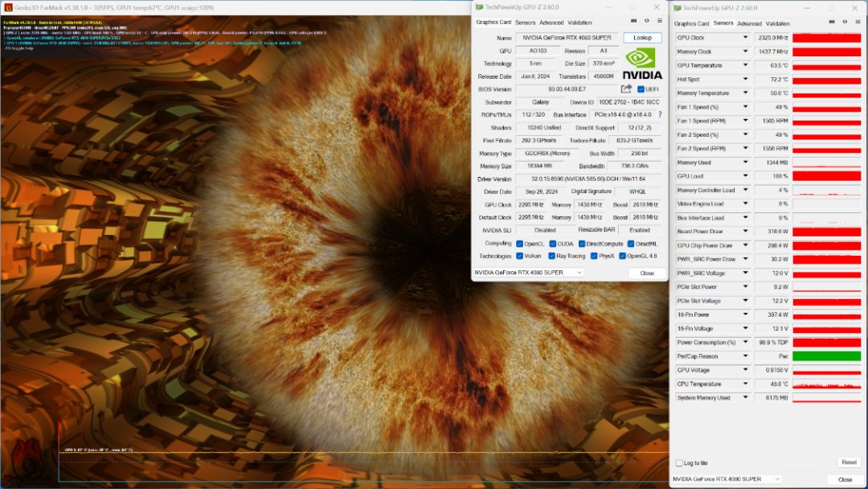The height and width of the screenshot is (489, 868).
Task: Switch to Graphics Card tab in right GPU-Z window
Action: (691, 24)
